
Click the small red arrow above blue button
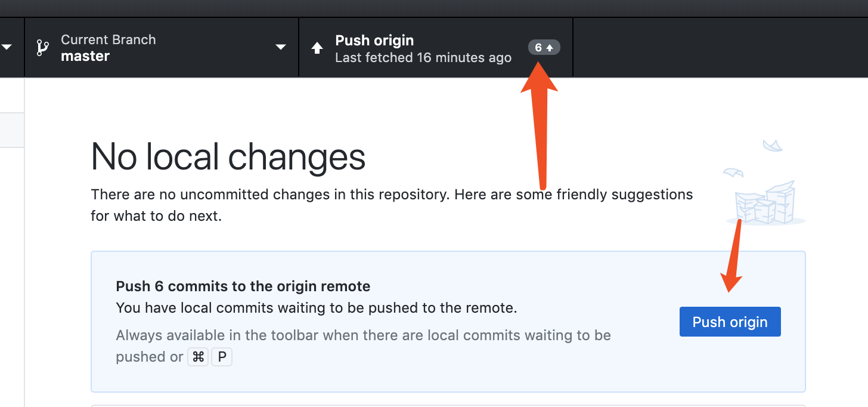734,257
